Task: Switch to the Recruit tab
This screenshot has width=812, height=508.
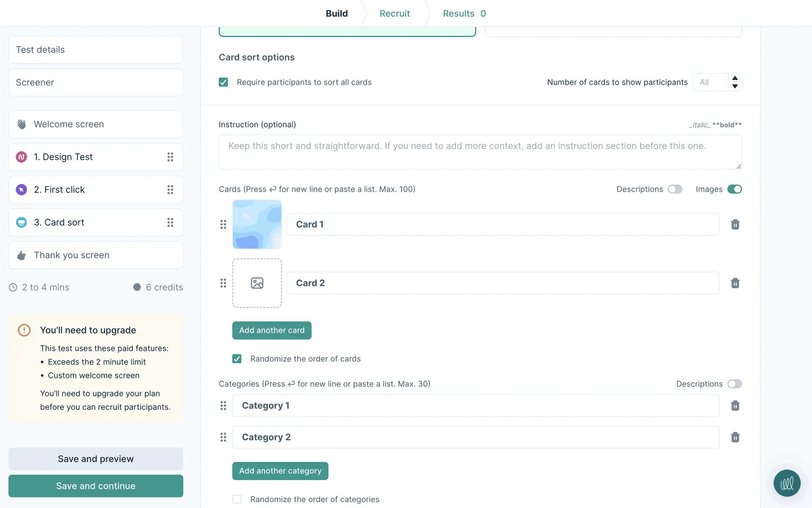Action: [394, 14]
